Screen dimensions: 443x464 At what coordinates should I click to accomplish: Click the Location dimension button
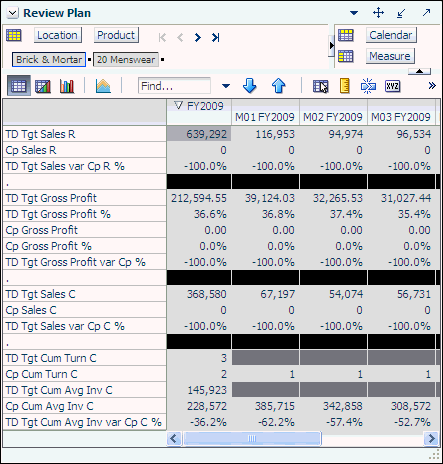tap(57, 35)
